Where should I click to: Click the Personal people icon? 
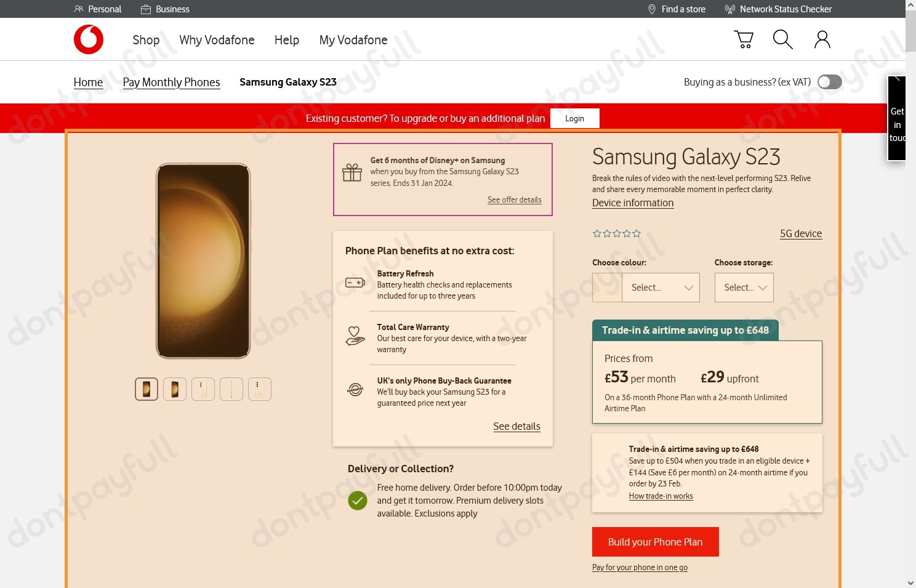(79, 9)
